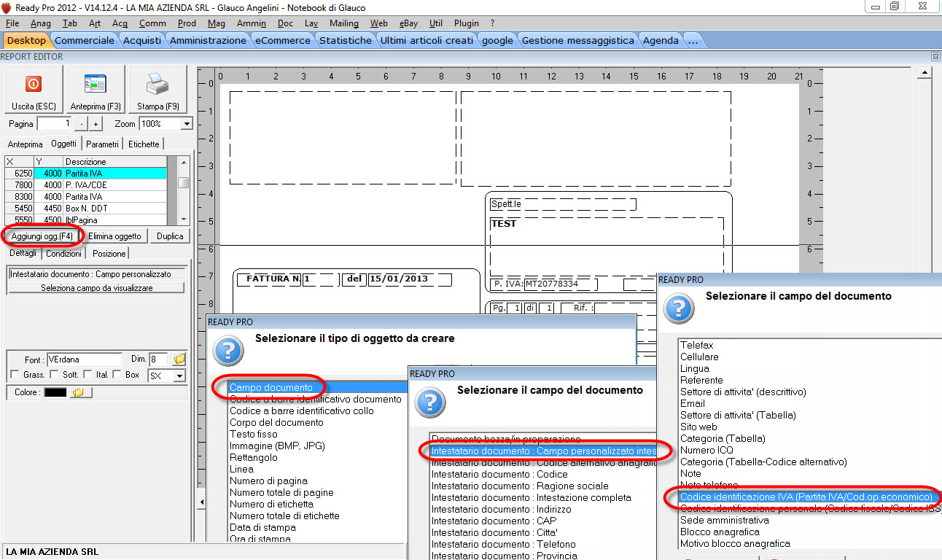
Task: Select Sito web in the field list
Action: click(698, 427)
